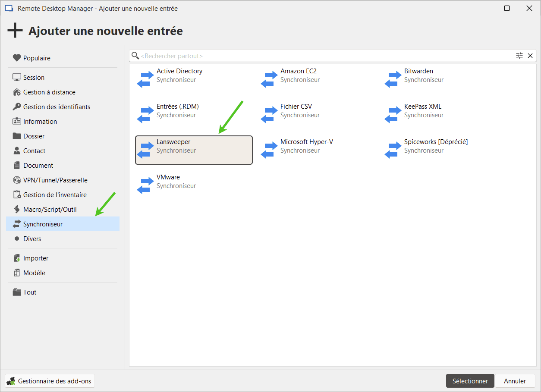
Task: Choose the Amazon EC2 synchronizer icon
Action: pyautogui.click(x=267, y=79)
